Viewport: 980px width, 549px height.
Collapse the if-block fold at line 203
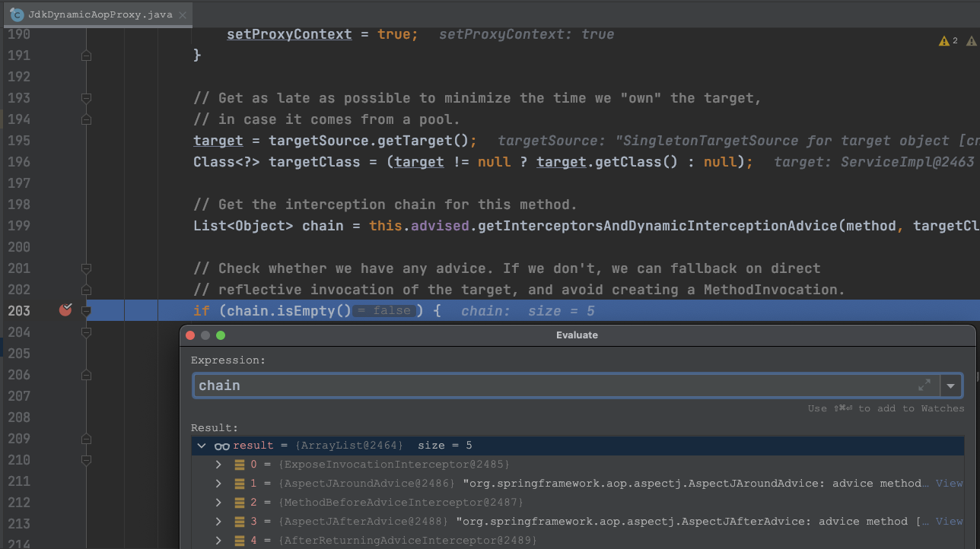coord(86,311)
